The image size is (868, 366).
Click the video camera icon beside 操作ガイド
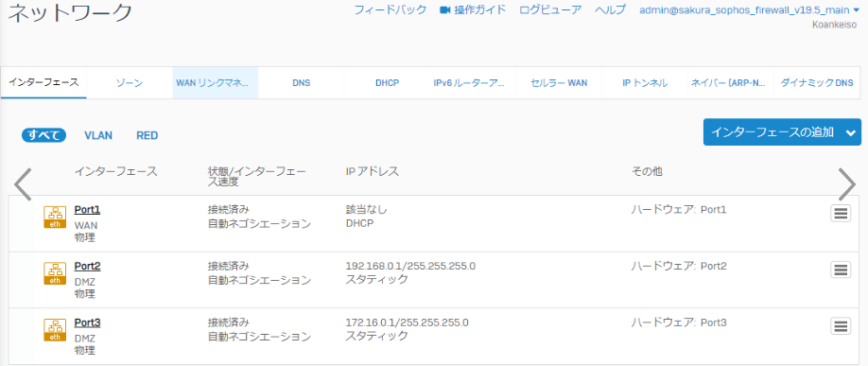(444, 10)
